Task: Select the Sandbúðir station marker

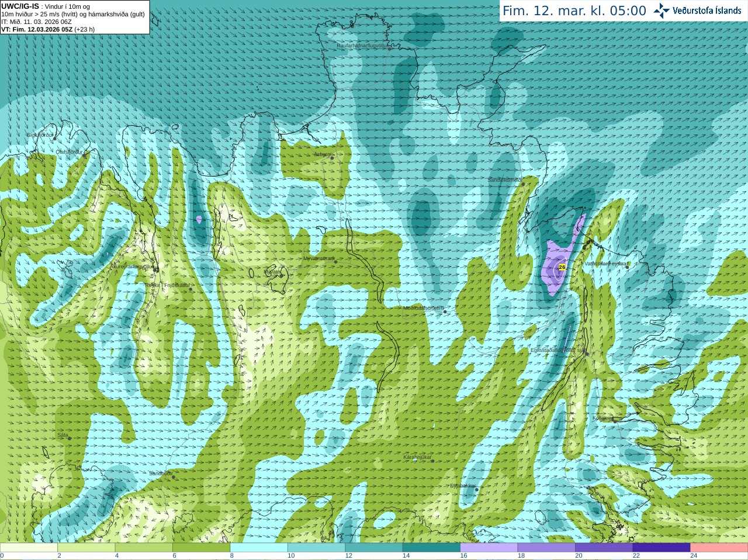Action: tap(173, 477)
